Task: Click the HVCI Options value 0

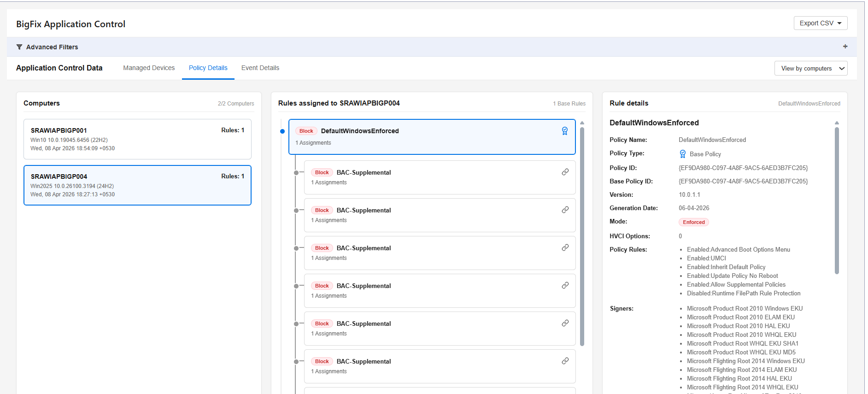Action: (x=680, y=236)
